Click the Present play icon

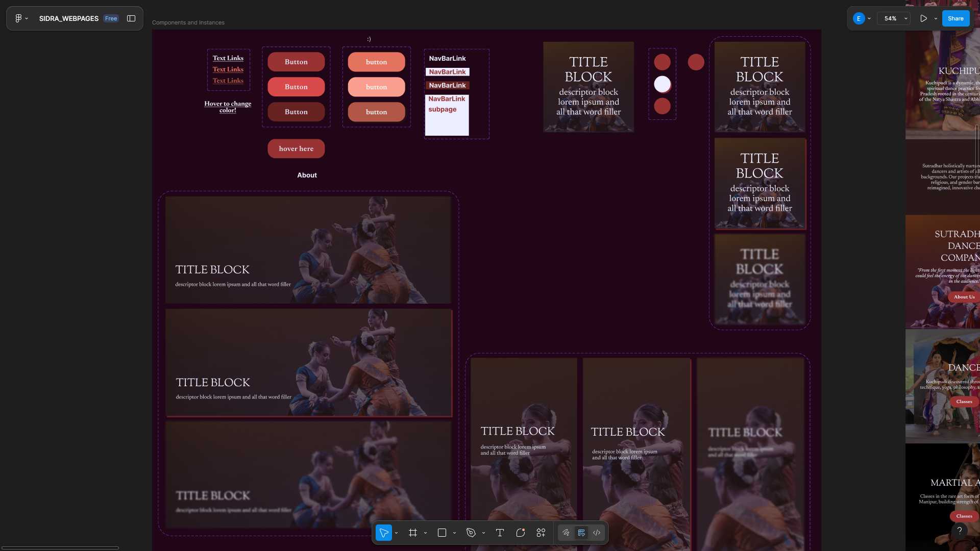pos(923,18)
